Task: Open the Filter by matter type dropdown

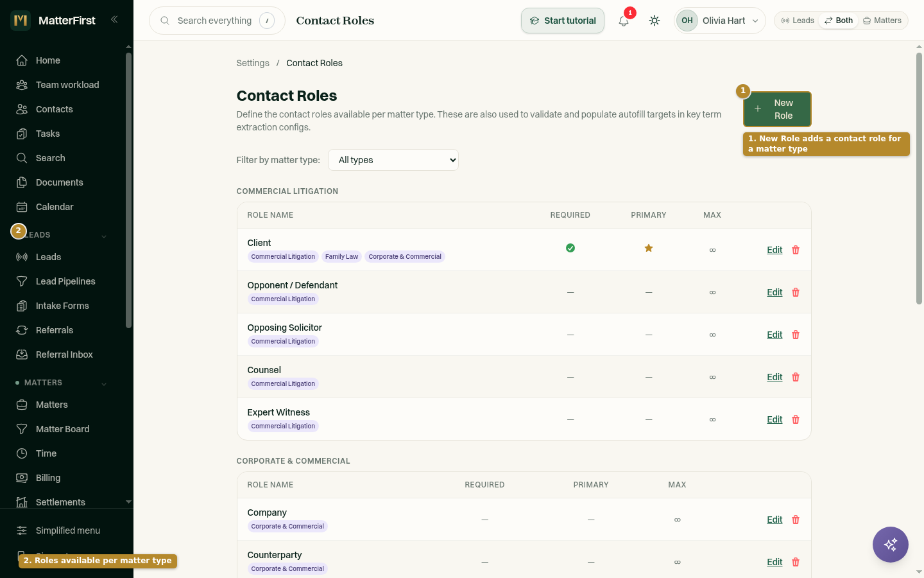Action: coord(393,160)
